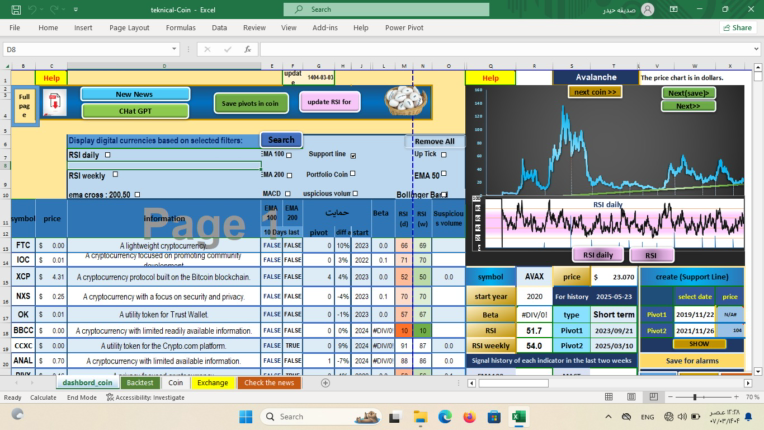The image size is (764, 430).
Task: Open the File menu
Action: pyautogui.click(x=15, y=28)
